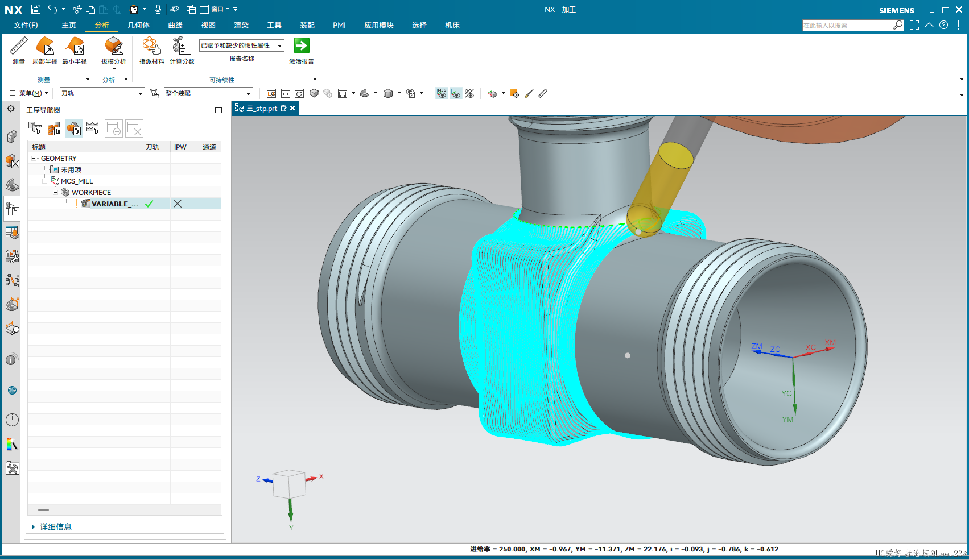The width and height of the screenshot is (969, 560).
Task: Click the navigator settings gear icon
Action: [11, 109]
